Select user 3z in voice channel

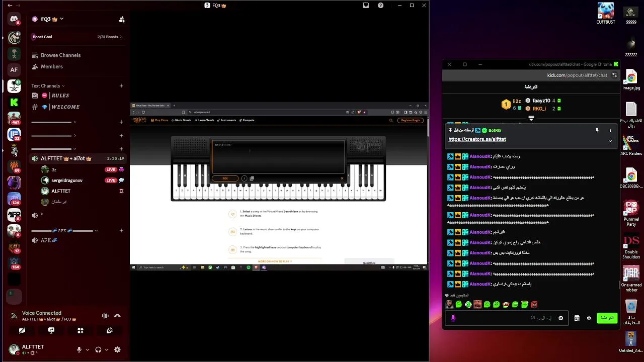coord(54,170)
